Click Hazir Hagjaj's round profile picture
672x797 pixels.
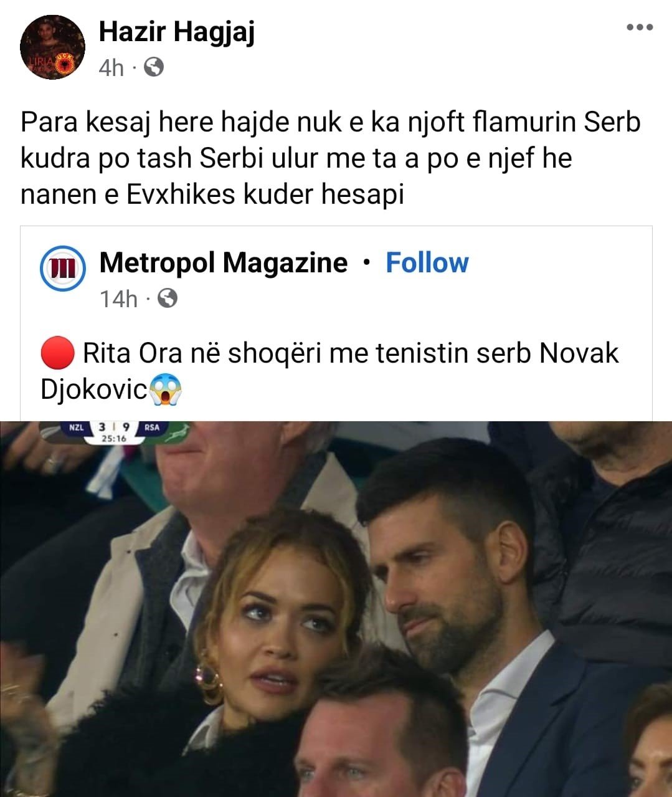tap(52, 48)
